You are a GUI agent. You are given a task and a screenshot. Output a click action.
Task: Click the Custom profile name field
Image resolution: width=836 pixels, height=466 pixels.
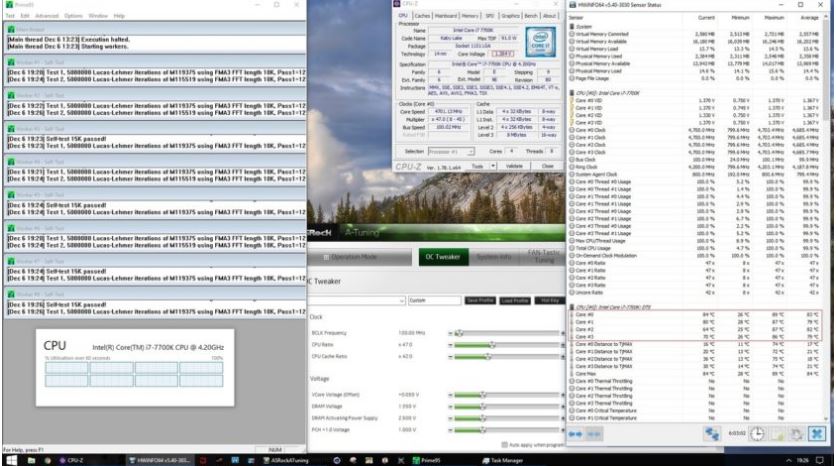pyautogui.click(x=435, y=301)
